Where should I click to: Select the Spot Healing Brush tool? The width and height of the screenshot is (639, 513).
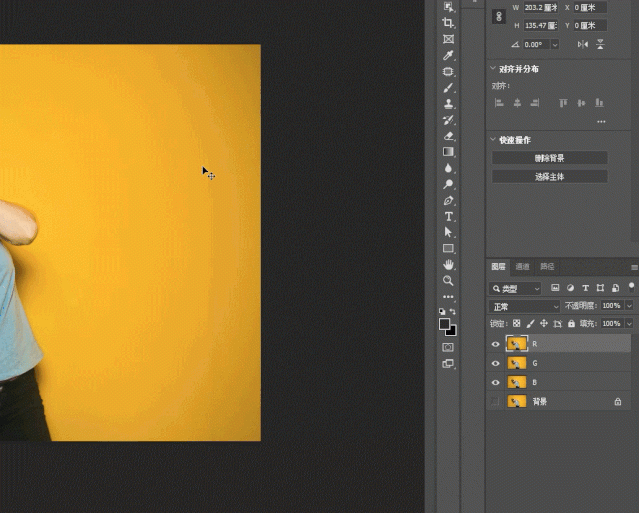point(448,71)
